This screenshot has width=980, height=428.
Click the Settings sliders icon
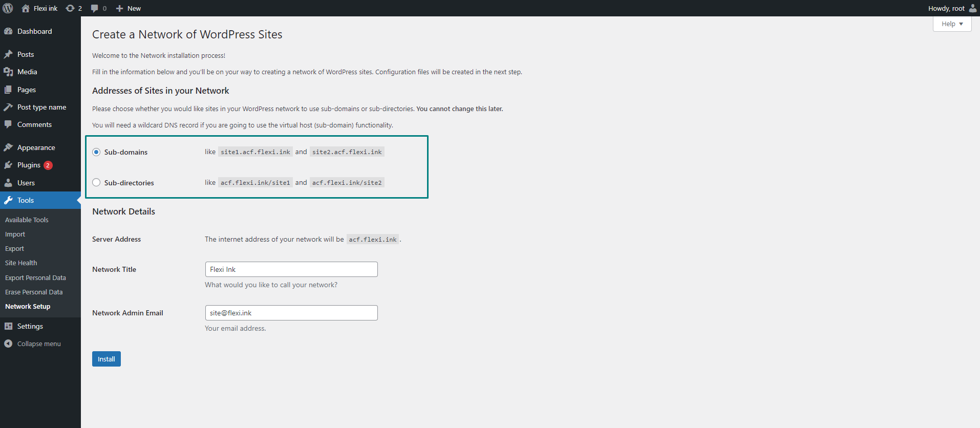coord(8,326)
